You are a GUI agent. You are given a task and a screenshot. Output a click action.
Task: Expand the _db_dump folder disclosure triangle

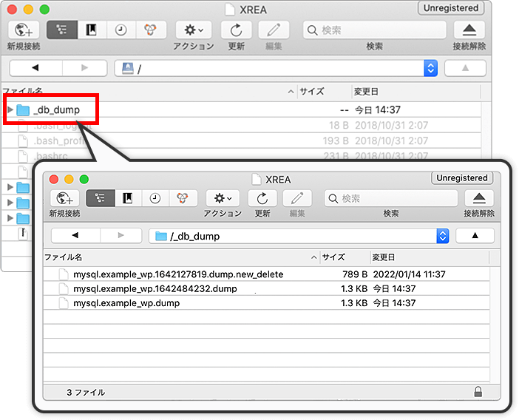coord(10,110)
